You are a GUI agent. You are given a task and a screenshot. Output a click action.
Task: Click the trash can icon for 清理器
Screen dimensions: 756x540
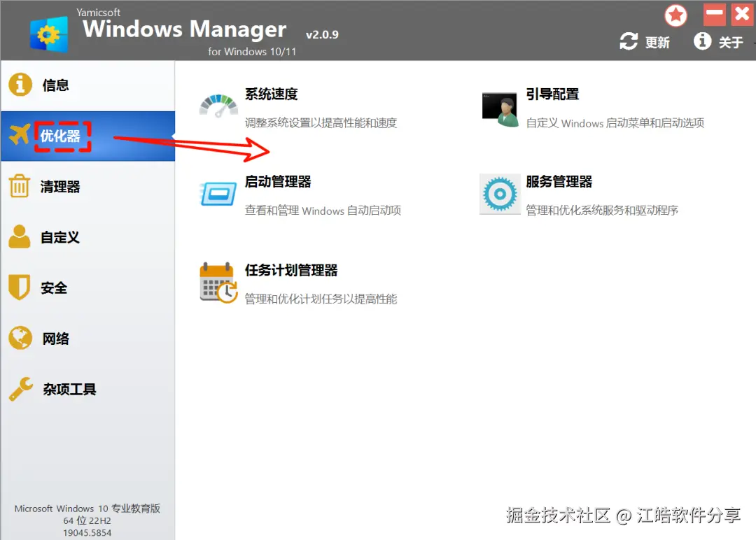tap(20, 186)
